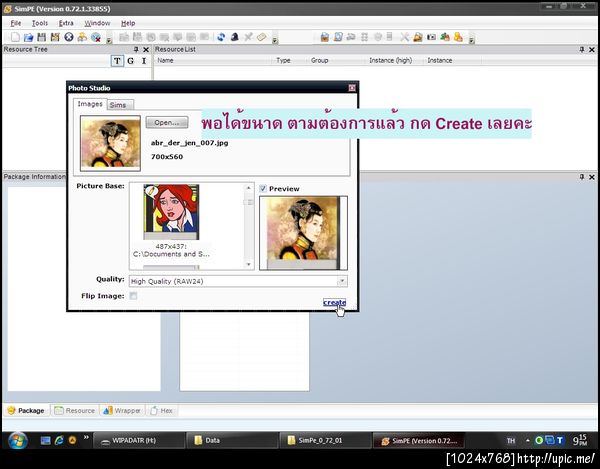Screen dimensions: 600x469
Task: Open the Extra menu
Action: click(66, 23)
